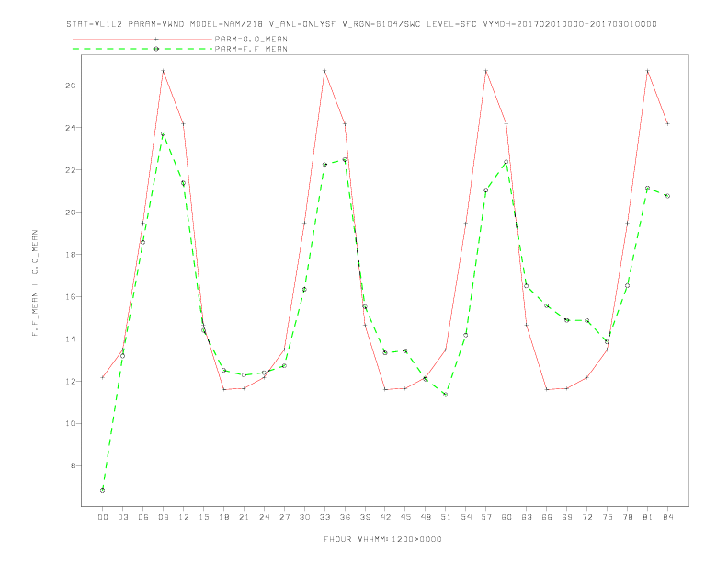The height and width of the screenshot is (563, 728).
Task: Click the green forecast circle at fhour 30
Action: pos(304,290)
